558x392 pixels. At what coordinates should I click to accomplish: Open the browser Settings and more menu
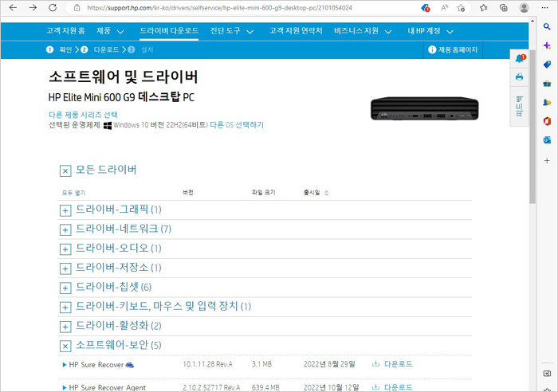point(544,7)
